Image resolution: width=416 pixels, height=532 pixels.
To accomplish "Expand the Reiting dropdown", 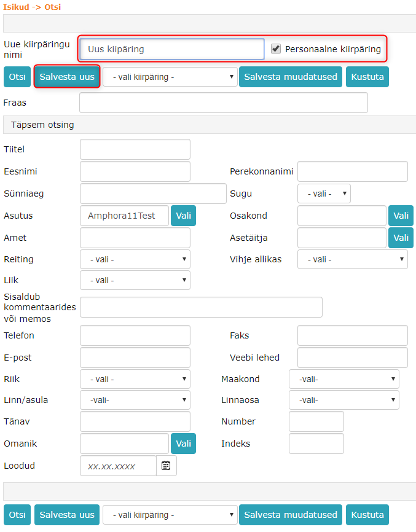I will coord(135,259).
